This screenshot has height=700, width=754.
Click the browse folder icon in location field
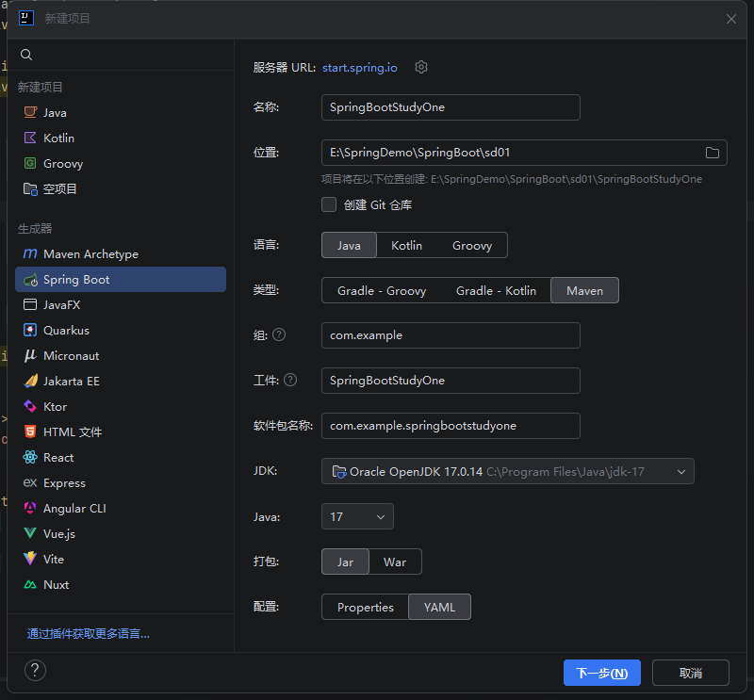click(713, 153)
